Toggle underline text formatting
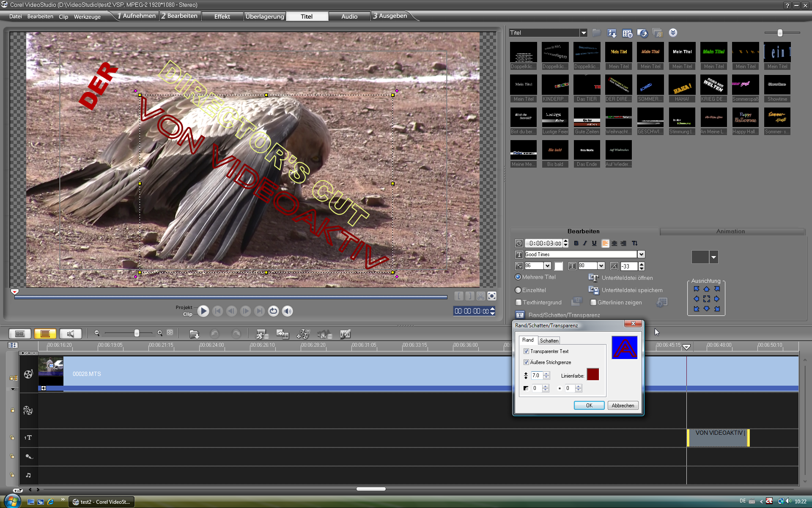 594,243
